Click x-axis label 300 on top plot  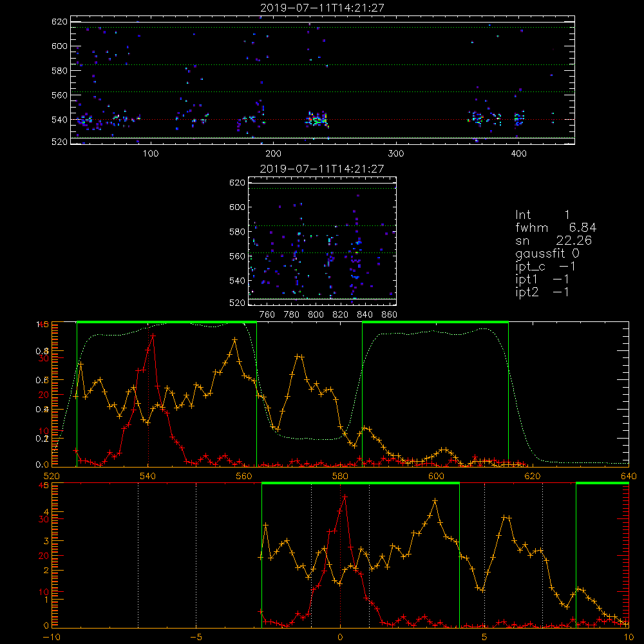[x=396, y=154]
